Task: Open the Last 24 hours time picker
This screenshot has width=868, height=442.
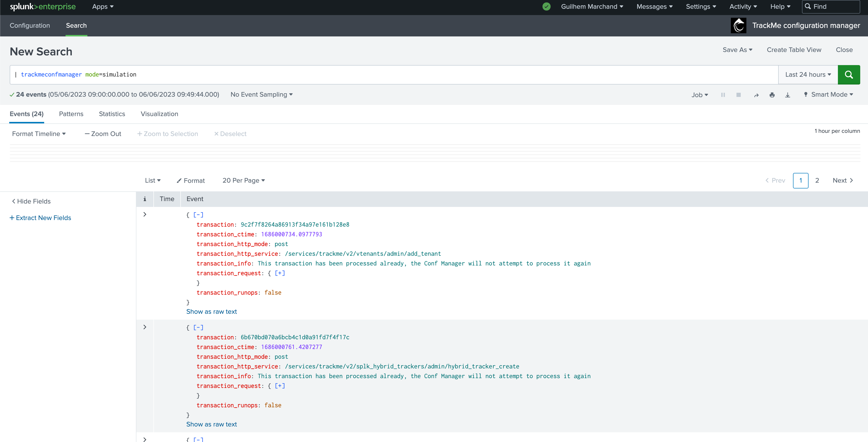Action: pos(808,75)
